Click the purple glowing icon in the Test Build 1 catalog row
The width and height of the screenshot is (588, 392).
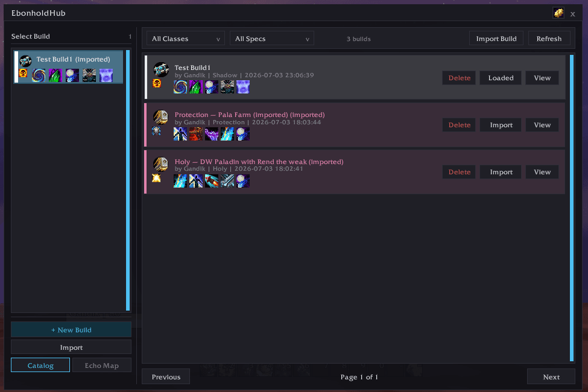click(x=243, y=87)
